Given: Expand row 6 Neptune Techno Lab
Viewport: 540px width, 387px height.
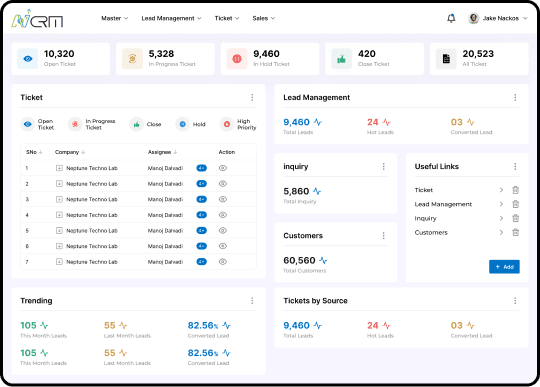Looking at the screenshot, I should (59, 246).
